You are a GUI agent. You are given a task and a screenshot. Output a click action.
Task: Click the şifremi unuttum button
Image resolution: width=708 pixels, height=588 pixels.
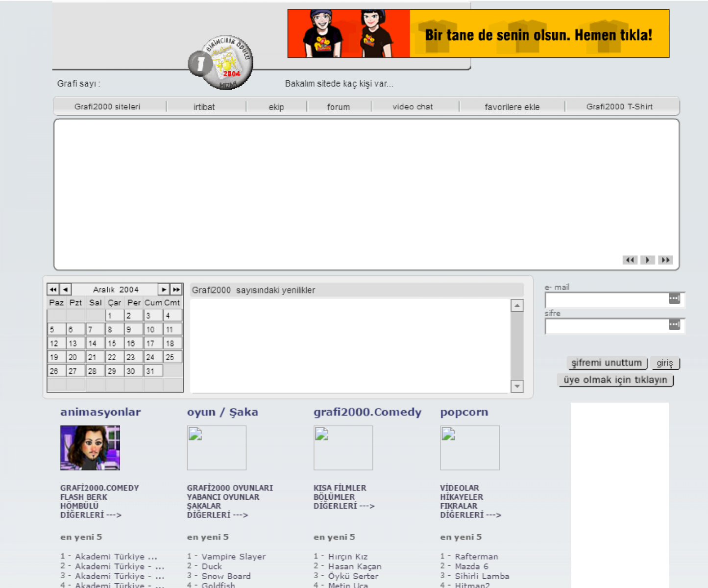coord(607,363)
